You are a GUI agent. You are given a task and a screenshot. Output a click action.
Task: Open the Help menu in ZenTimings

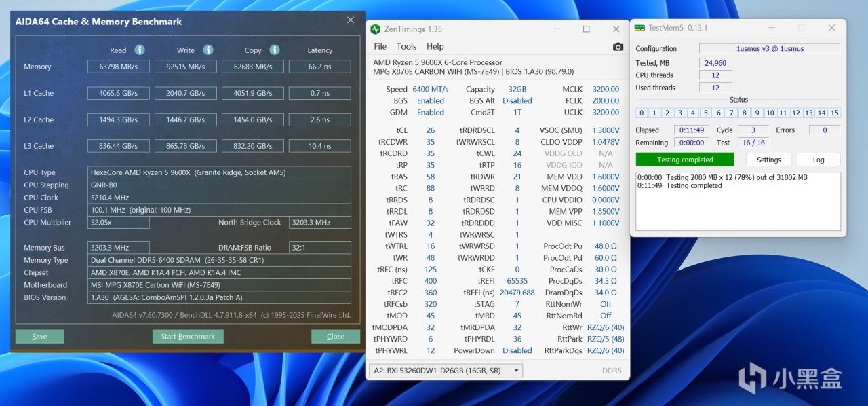[x=435, y=47]
